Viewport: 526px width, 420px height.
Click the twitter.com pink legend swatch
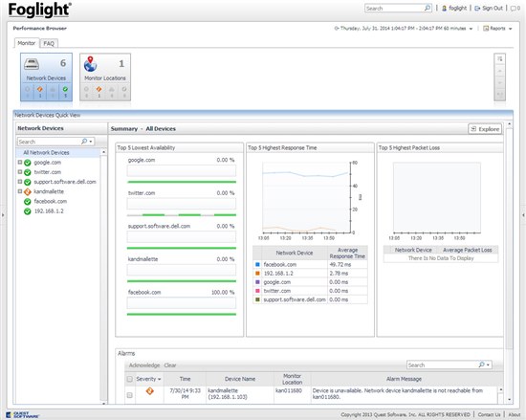(x=257, y=291)
